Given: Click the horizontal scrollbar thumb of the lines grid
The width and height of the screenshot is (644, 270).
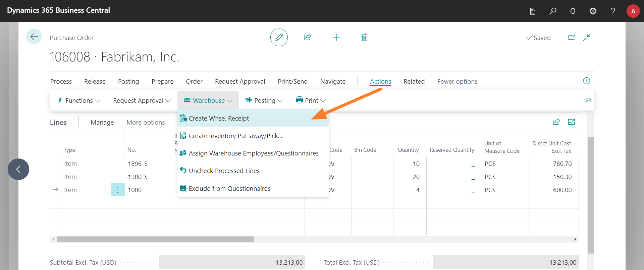Looking at the screenshot, I should tap(155, 239).
